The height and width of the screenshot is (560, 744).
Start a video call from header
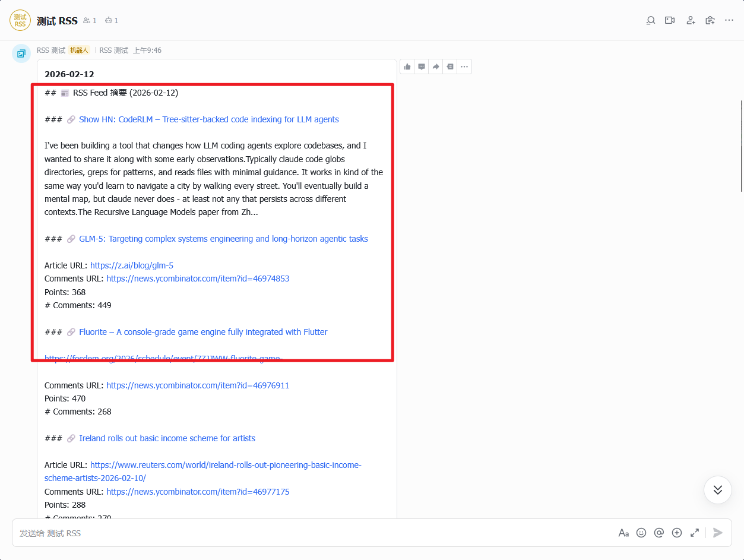[670, 20]
